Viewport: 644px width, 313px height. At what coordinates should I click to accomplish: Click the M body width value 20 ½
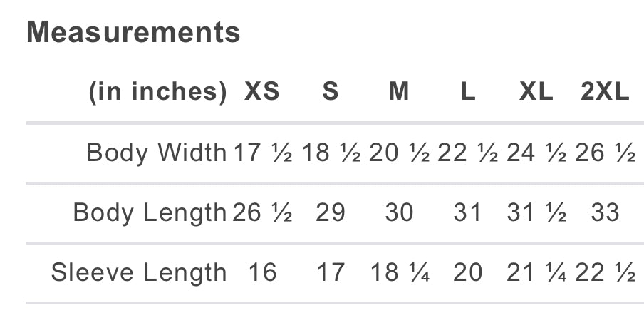(400, 153)
